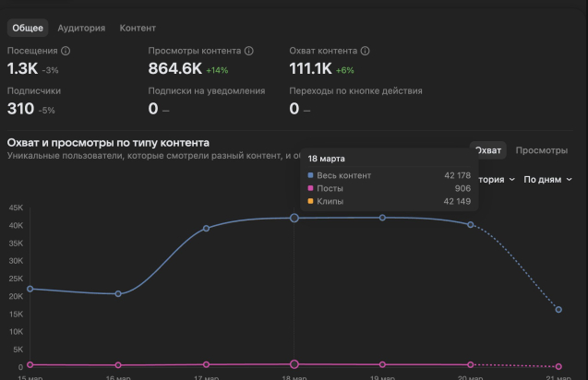This screenshot has width=588, height=380.
Task: Click info icon next to Охват контента
Action: coord(366,51)
